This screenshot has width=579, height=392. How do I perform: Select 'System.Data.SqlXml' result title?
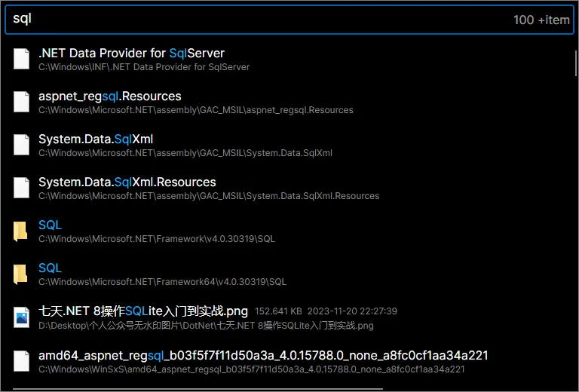pos(96,139)
